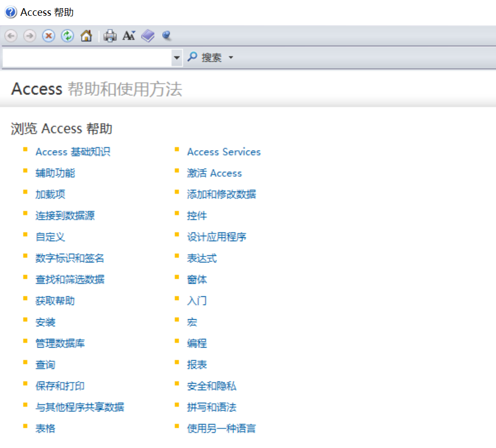
Task: Open the 编程 help topic
Action: (197, 343)
